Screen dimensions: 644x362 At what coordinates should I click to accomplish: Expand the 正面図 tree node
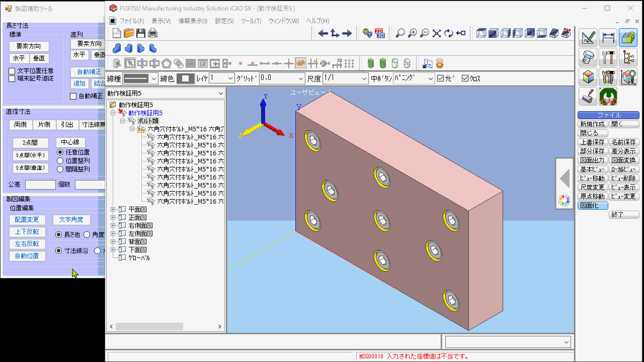(x=113, y=218)
